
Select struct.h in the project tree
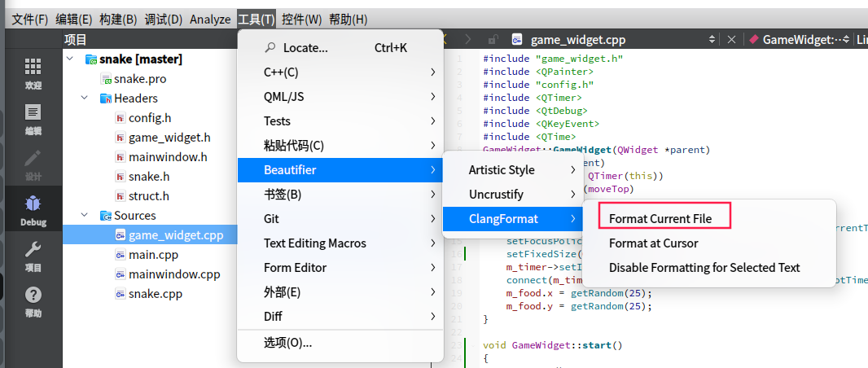(150, 196)
